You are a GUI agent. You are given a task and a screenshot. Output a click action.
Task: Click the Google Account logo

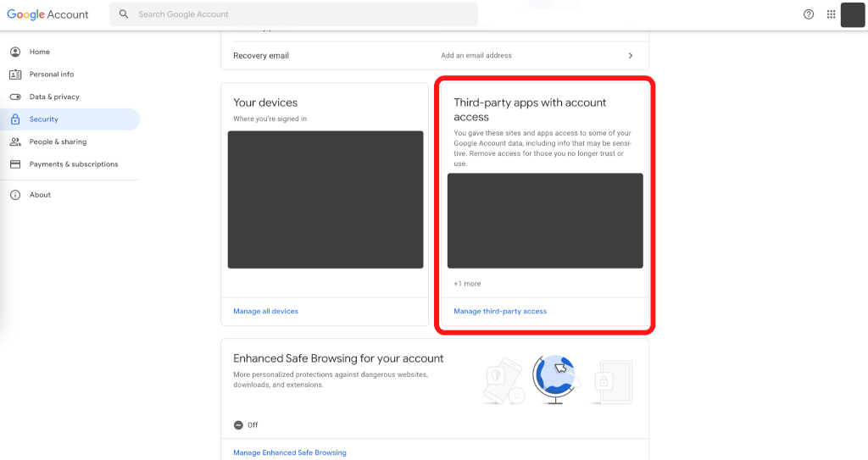(47, 14)
